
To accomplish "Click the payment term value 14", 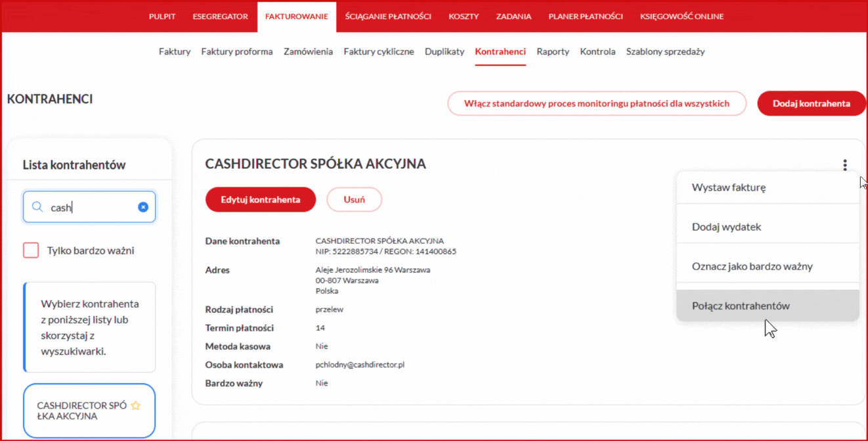I will [x=320, y=327].
